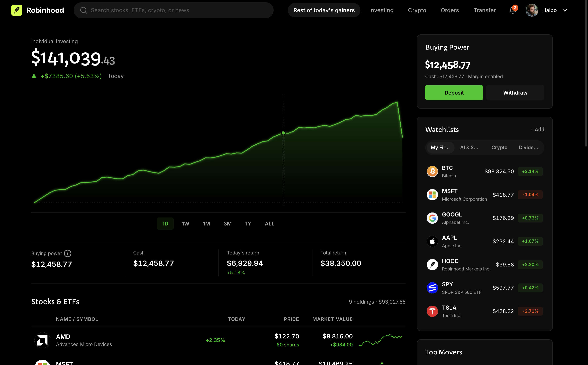Click GOOGL +0.73% change badge

point(530,218)
